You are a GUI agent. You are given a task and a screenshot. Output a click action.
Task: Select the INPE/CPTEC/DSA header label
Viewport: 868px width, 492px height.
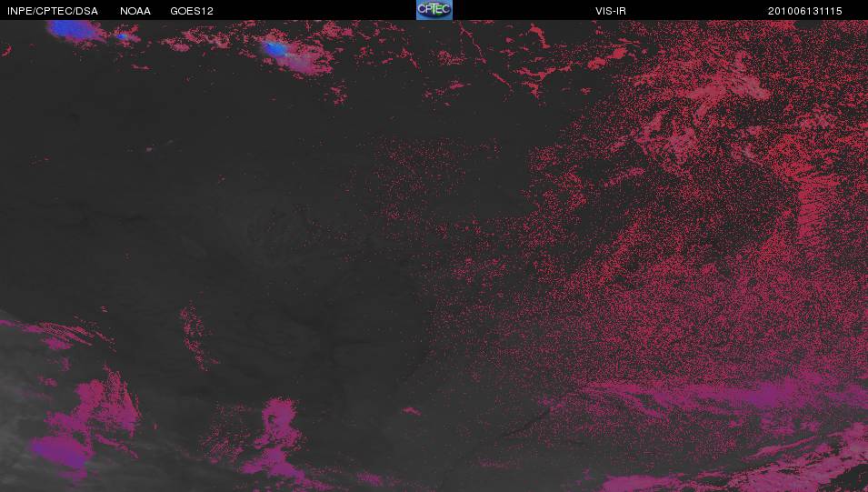coord(53,11)
